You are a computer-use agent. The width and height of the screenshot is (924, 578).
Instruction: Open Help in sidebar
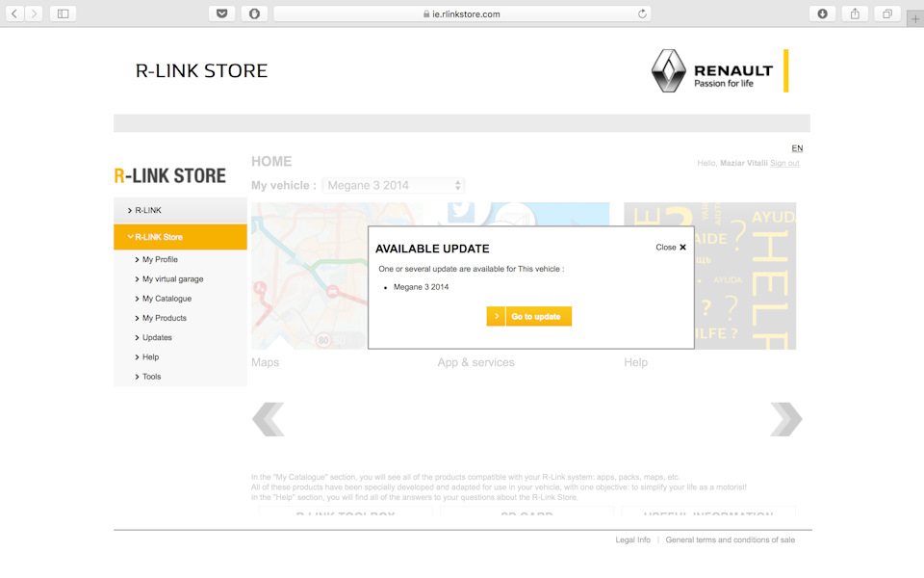pyautogui.click(x=150, y=356)
